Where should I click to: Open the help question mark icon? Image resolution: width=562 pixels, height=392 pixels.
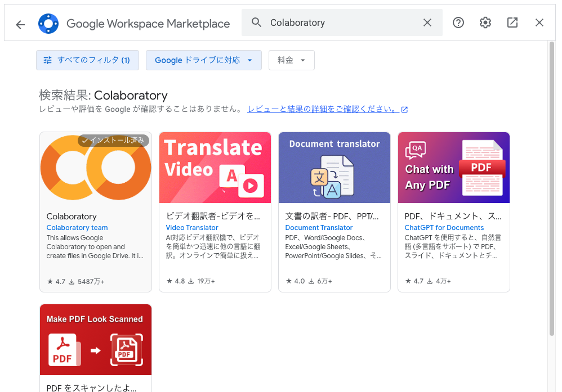coord(458,22)
